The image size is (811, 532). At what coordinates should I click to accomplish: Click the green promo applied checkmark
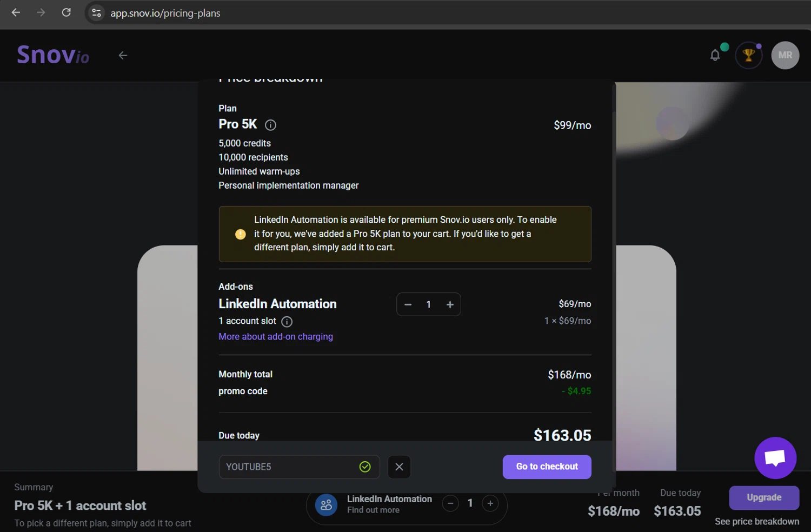[365, 467]
